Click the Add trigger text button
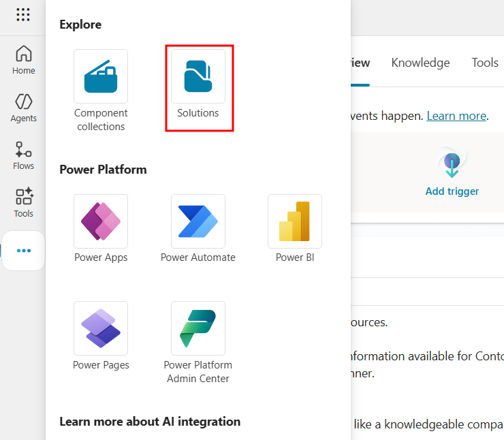Image resolution: width=504 pixels, height=440 pixels. [452, 191]
